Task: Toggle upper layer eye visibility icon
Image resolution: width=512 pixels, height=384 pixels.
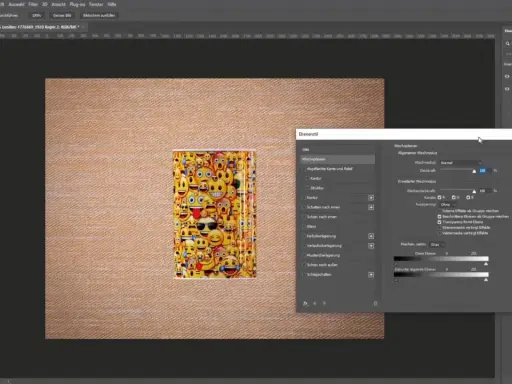Action: (x=507, y=76)
